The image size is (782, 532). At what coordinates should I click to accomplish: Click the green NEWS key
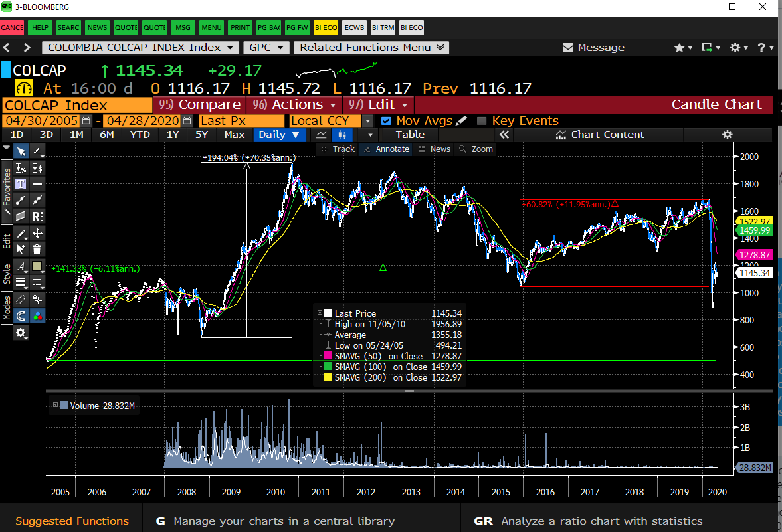pyautogui.click(x=97, y=27)
